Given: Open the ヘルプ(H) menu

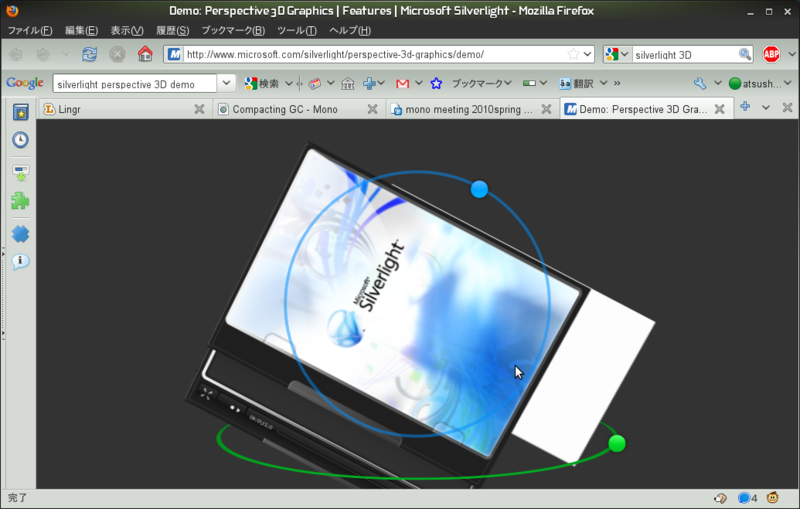Looking at the screenshot, I should coord(349,31).
